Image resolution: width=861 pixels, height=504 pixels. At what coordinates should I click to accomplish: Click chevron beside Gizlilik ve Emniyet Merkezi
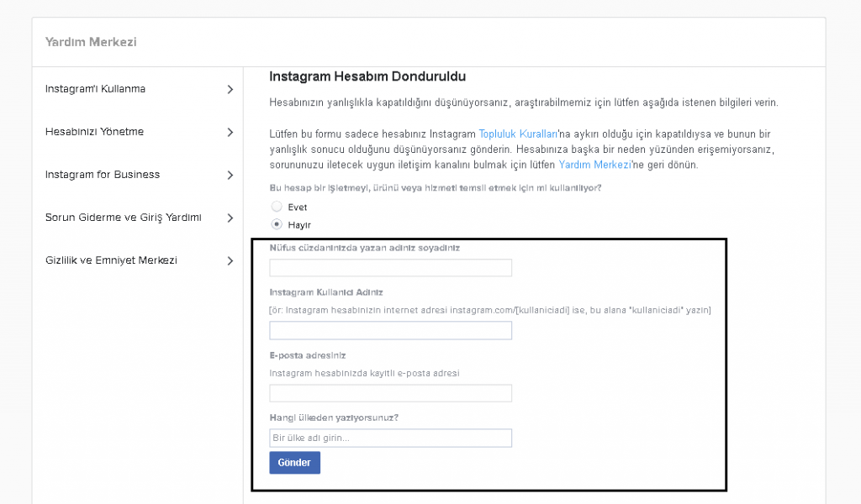tap(230, 260)
